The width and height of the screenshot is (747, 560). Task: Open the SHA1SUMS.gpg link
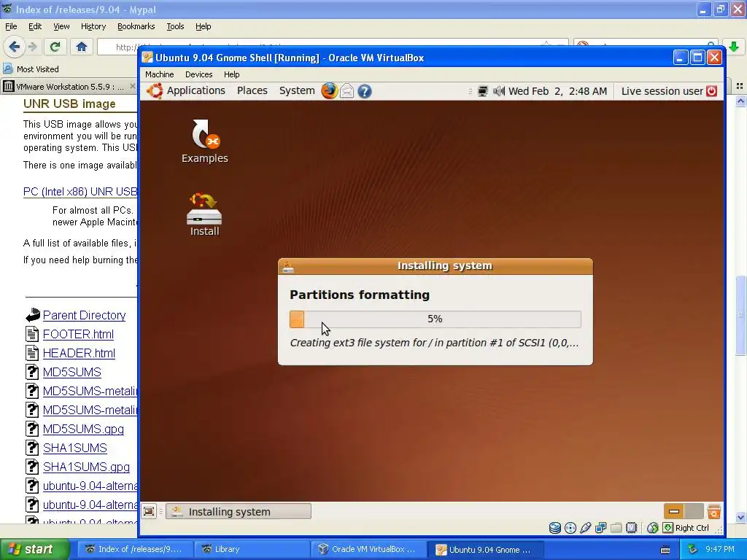[86, 467]
